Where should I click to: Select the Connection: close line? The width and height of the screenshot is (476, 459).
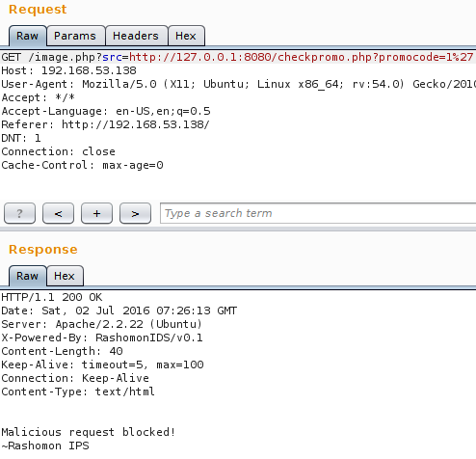point(58,151)
